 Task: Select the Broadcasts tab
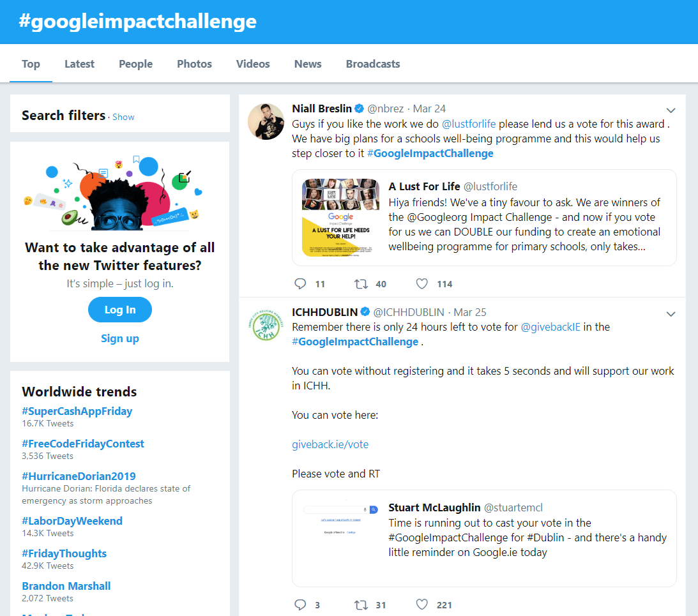pyautogui.click(x=373, y=64)
